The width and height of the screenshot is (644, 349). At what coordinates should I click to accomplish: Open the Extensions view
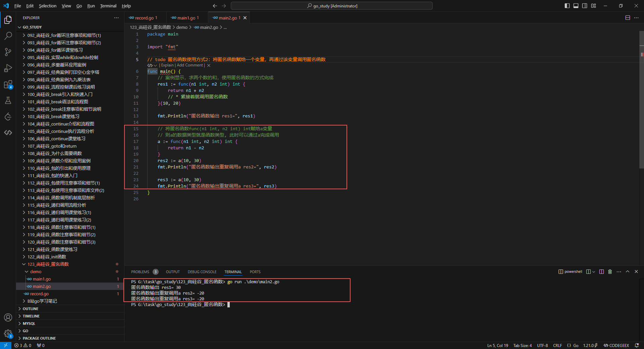[x=8, y=84]
